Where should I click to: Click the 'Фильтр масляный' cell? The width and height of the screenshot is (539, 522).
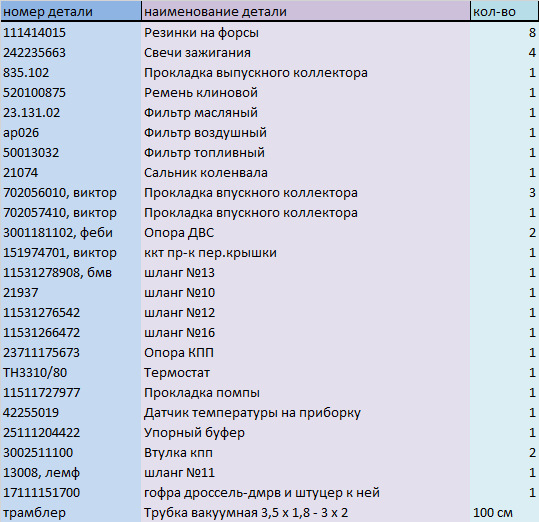click(x=305, y=112)
